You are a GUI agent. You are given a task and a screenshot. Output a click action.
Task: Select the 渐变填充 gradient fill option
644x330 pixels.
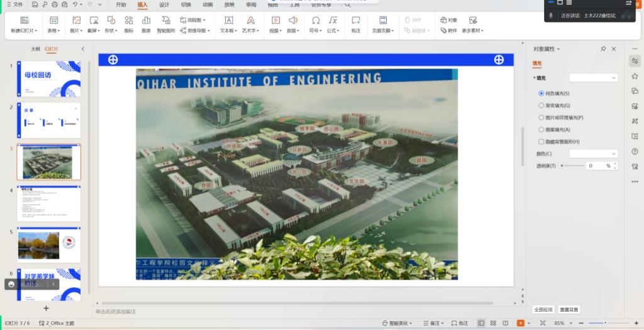pyautogui.click(x=541, y=106)
